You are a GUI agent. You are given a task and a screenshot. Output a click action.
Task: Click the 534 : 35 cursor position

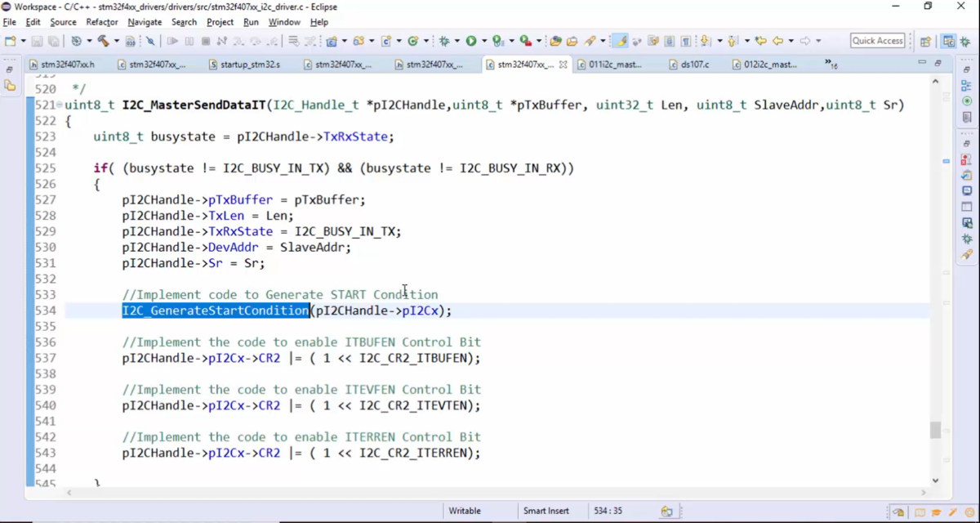pyautogui.click(x=608, y=511)
